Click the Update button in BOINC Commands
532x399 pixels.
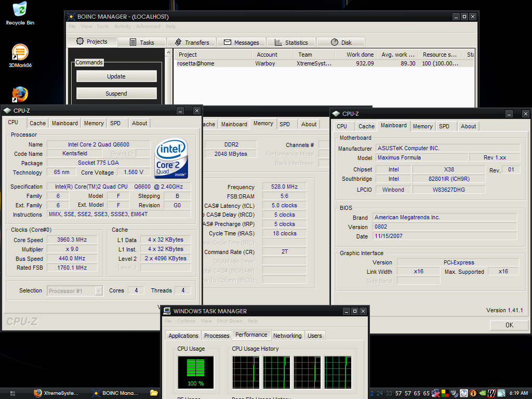(x=116, y=76)
